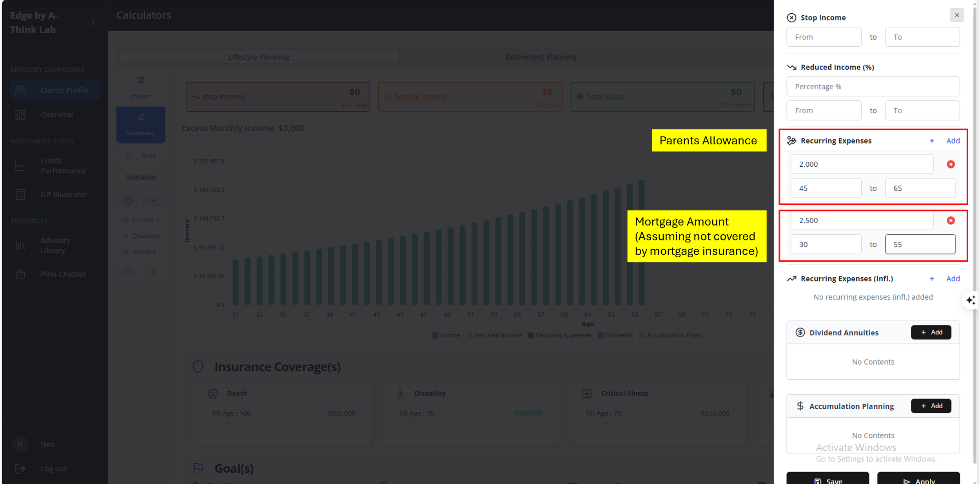Open the AI sparkle assistant icon
This screenshot has height=484, width=980.
[x=971, y=300]
